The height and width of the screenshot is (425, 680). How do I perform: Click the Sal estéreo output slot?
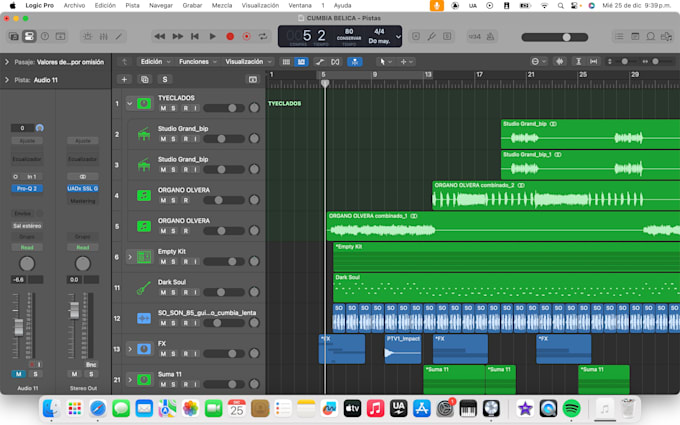coord(27,226)
